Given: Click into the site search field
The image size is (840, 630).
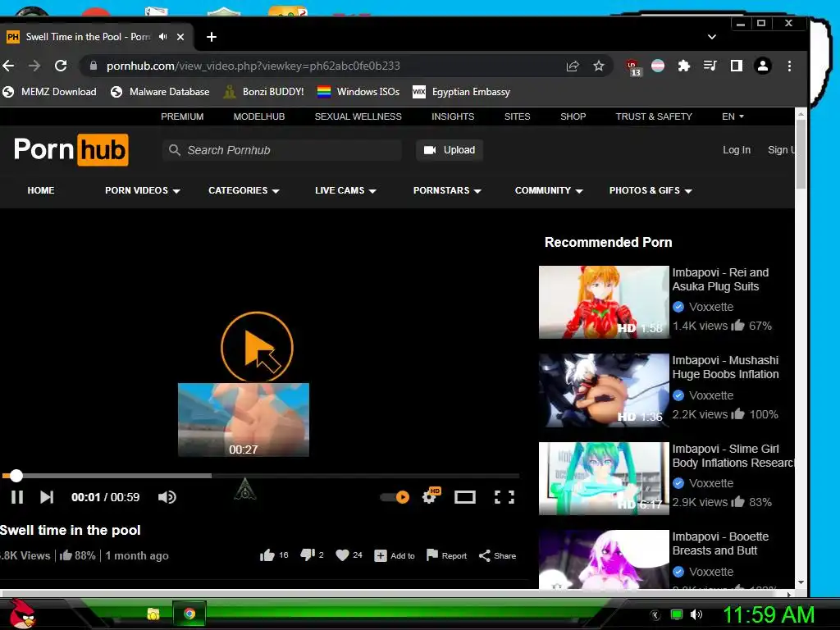Looking at the screenshot, I should point(282,150).
